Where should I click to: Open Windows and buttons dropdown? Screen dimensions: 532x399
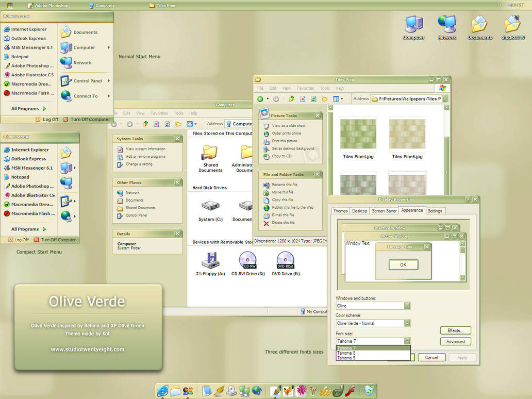pyautogui.click(x=407, y=306)
